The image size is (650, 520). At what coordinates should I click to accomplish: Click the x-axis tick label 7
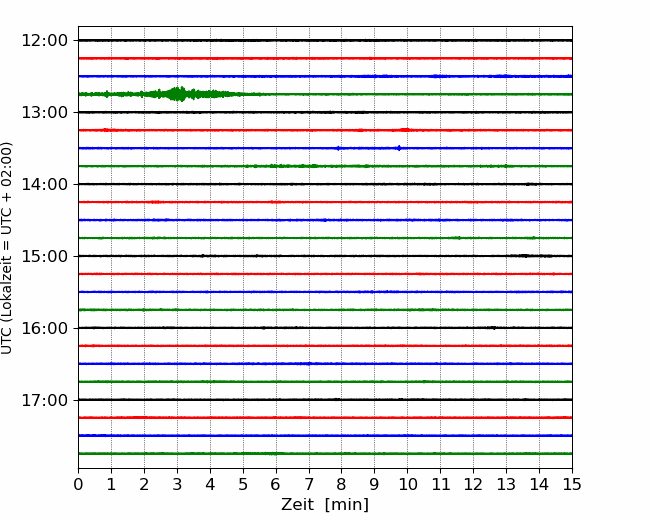tap(309, 484)
